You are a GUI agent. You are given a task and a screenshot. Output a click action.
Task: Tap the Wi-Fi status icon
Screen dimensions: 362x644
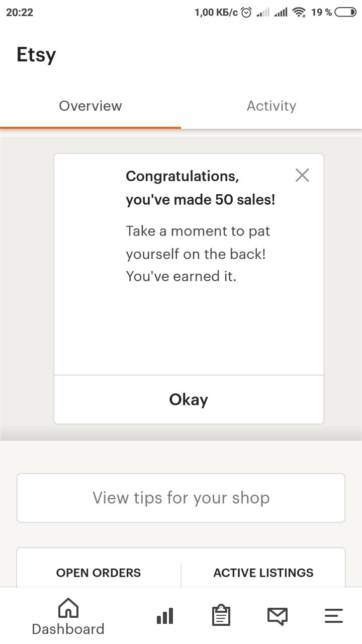(300, 13)
